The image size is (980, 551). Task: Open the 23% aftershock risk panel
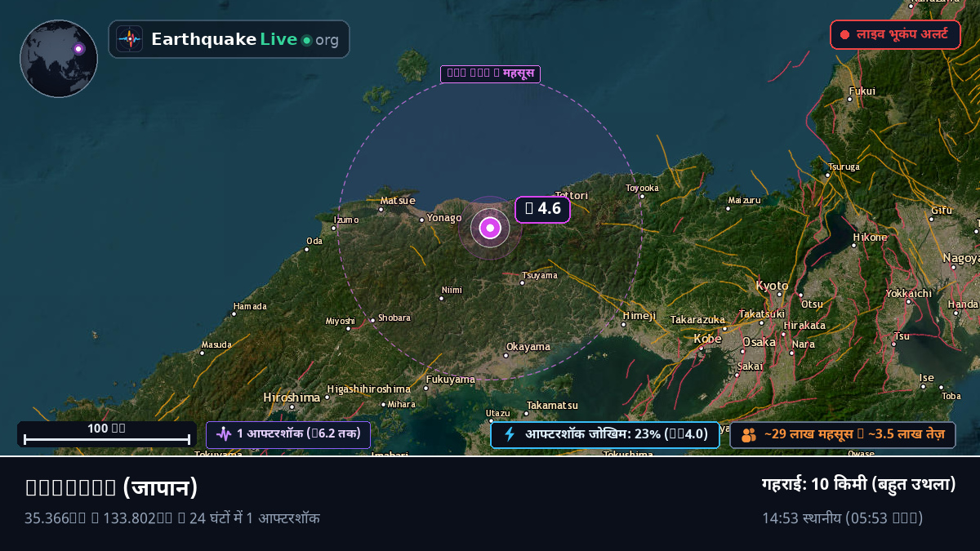click(x=604, y=435)
